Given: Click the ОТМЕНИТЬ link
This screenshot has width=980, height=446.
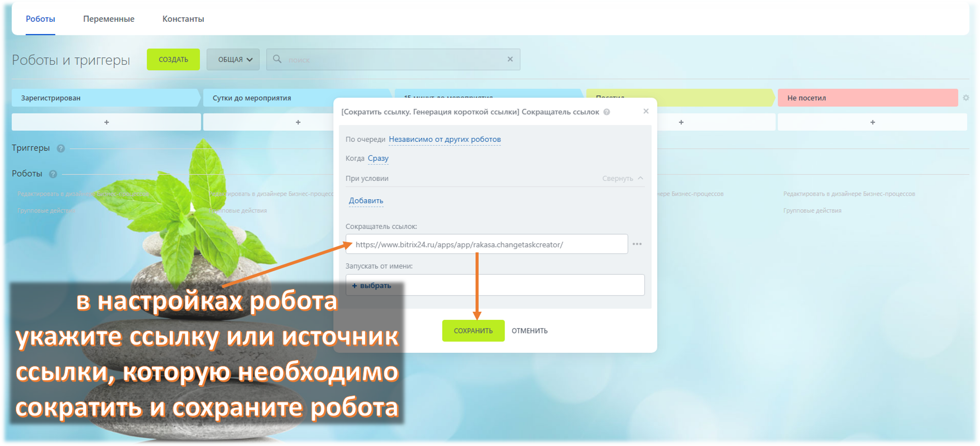Looking at the screenshot, I should pos(529,331).
